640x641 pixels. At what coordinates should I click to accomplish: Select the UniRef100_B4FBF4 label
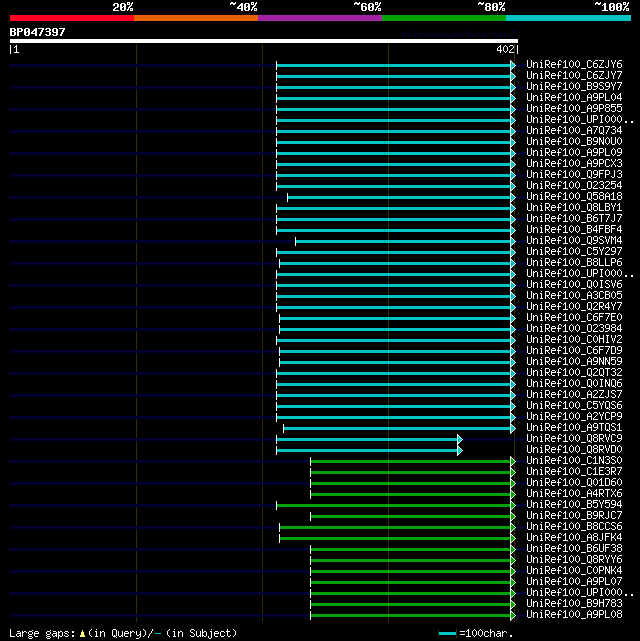(x=574, y=229)
